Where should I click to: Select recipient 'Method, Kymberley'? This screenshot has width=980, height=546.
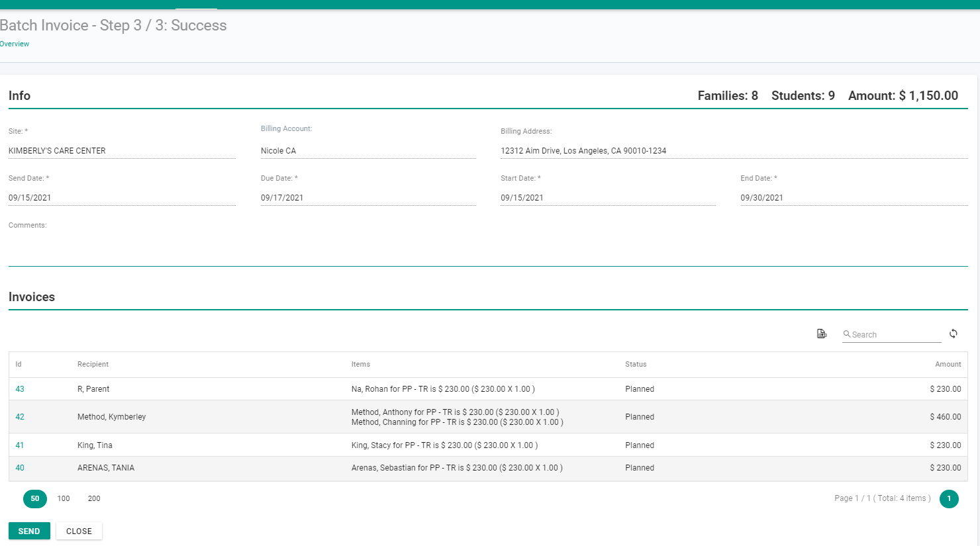tap(111, 417)
